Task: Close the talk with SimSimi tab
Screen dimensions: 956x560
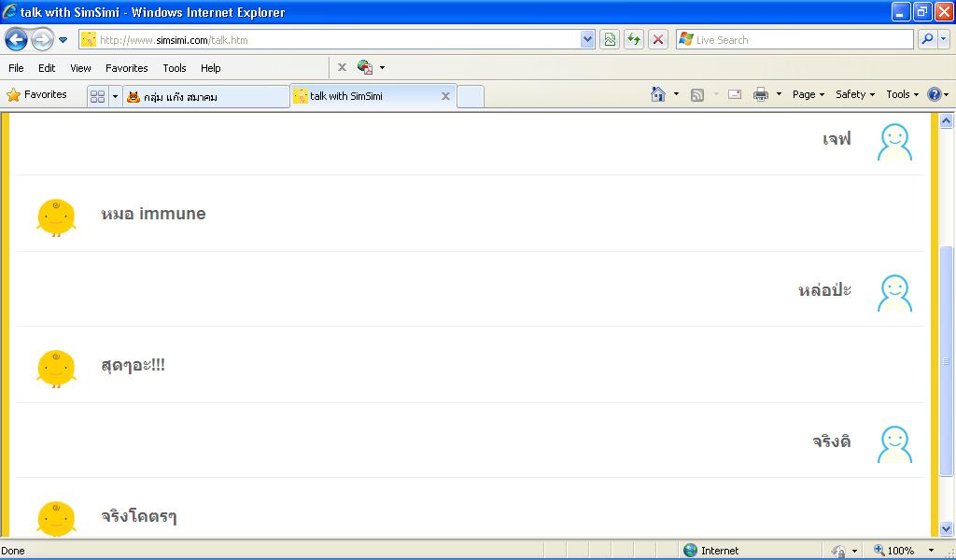Action: (445, 96)
